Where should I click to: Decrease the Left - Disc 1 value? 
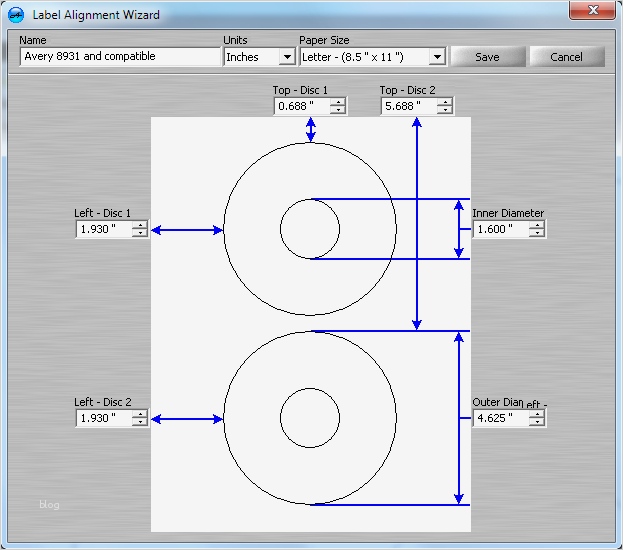(x=140, y=233)
